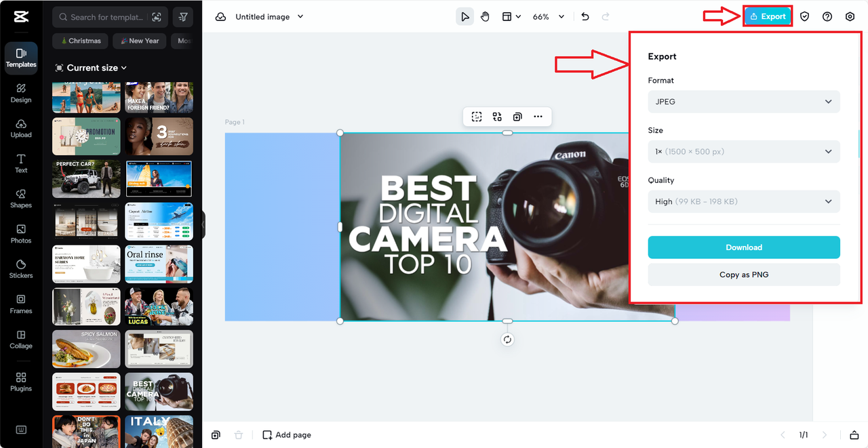Screen dimensions: 868x448
Task: Click the Page 1 label
Action: tap(235, 122)
